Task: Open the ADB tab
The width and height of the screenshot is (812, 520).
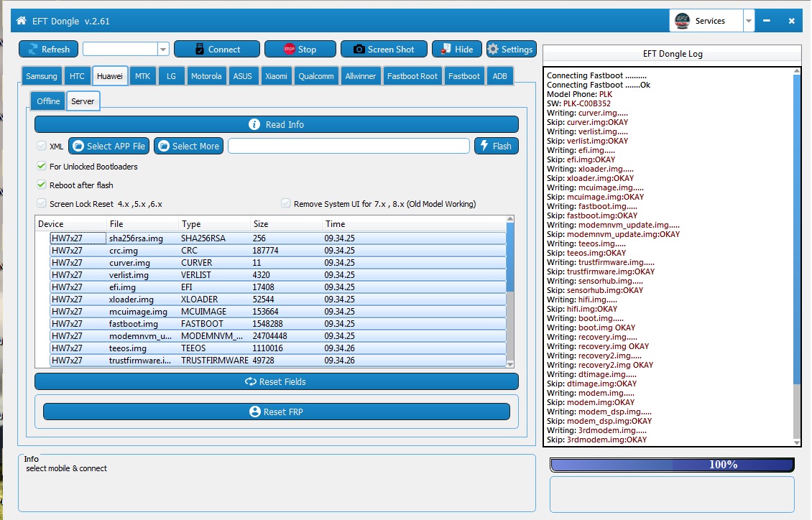Action: [x=499, y=76]
